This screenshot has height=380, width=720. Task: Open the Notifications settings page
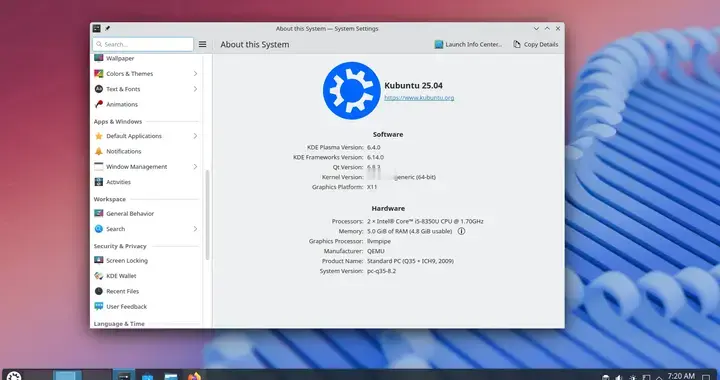(146, 151)
